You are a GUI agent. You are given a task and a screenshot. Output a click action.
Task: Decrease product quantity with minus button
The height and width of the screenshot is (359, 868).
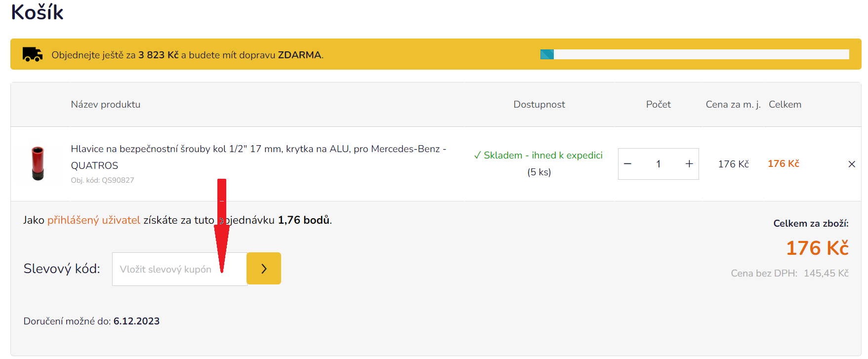pos(627,164)
